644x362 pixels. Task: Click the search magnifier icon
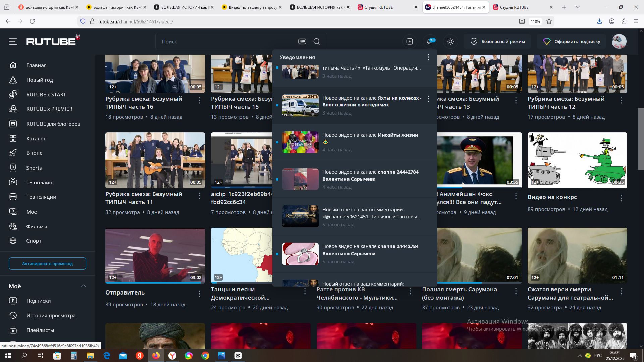[x=317, y=41]
